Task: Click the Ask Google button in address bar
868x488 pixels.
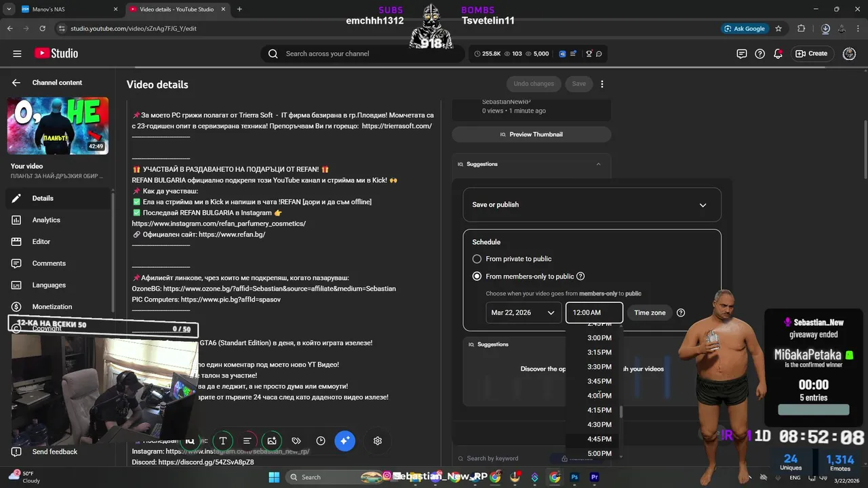Action: [745, 28]
